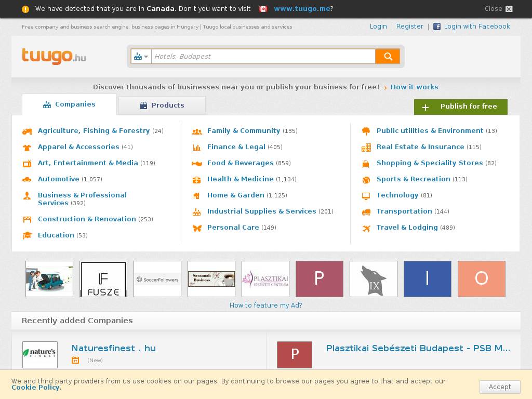This screenshot has width=532, height=399.
Task: Click the Real Estate building icon
Action: (x=366, y=148)
